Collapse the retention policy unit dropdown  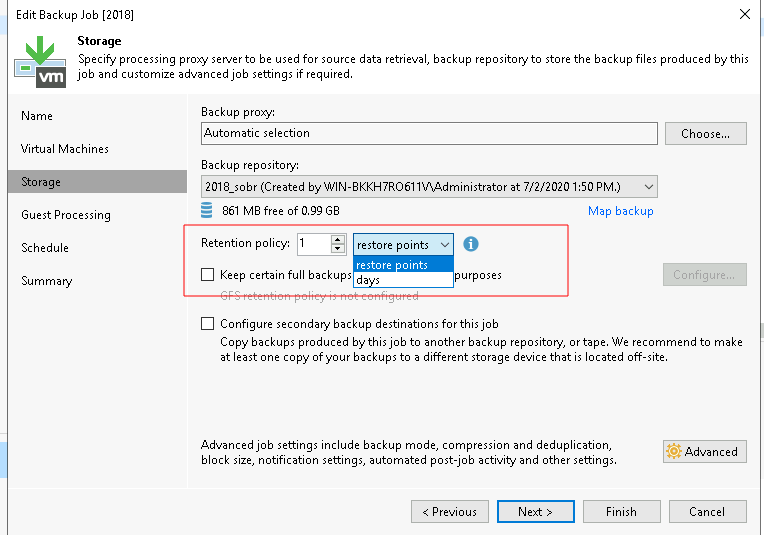coord(445,244)
